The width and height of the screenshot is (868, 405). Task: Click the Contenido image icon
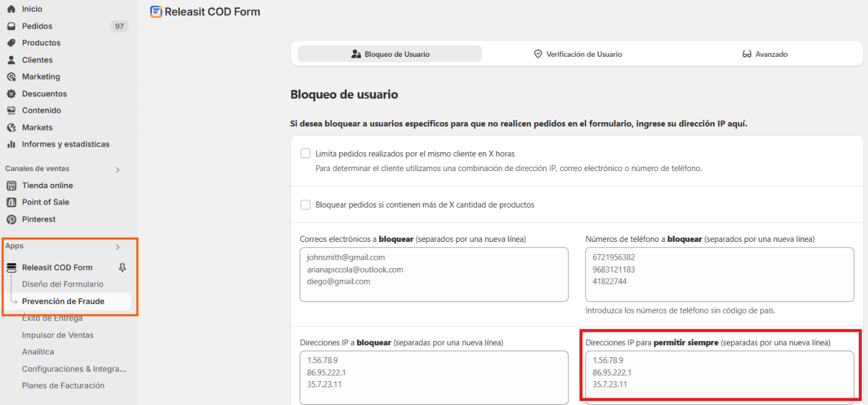[x=11, y=111]
